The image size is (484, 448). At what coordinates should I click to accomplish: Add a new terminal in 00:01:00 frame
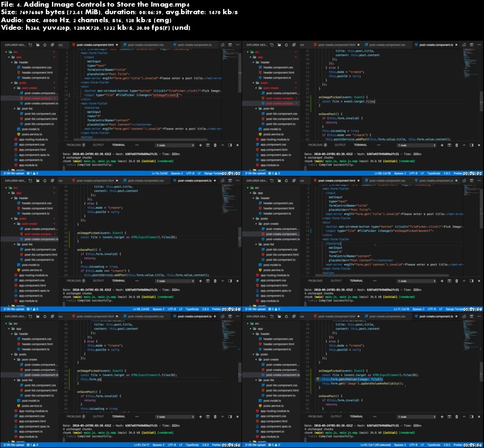click(200, 145)
